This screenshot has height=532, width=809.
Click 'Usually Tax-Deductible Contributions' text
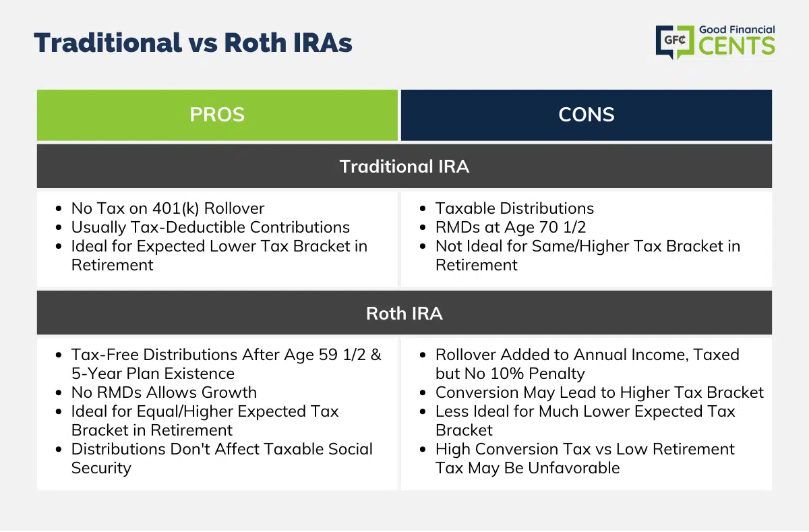point(210,227)
